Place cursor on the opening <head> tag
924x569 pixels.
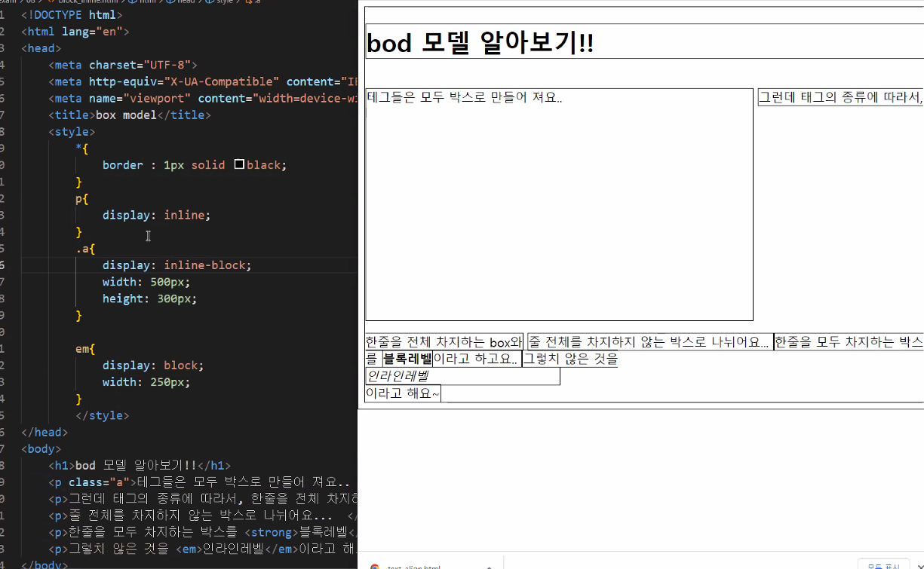coord(41,48)
